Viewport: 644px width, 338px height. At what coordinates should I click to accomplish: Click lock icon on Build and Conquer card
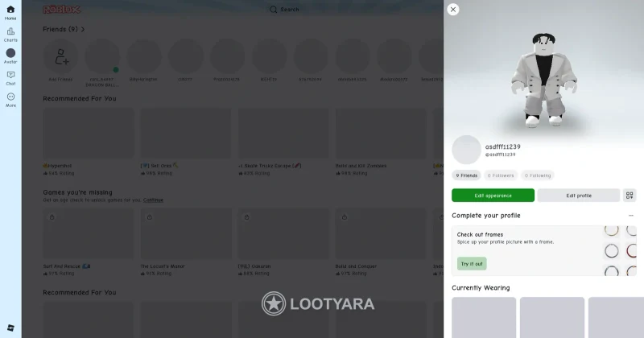click(x=345, y=217)
